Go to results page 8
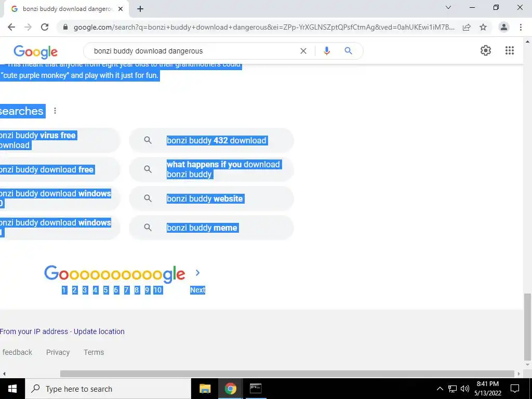The height and width of the screenshot is (399, 532). pyautogui.click(x=137, y=290)
